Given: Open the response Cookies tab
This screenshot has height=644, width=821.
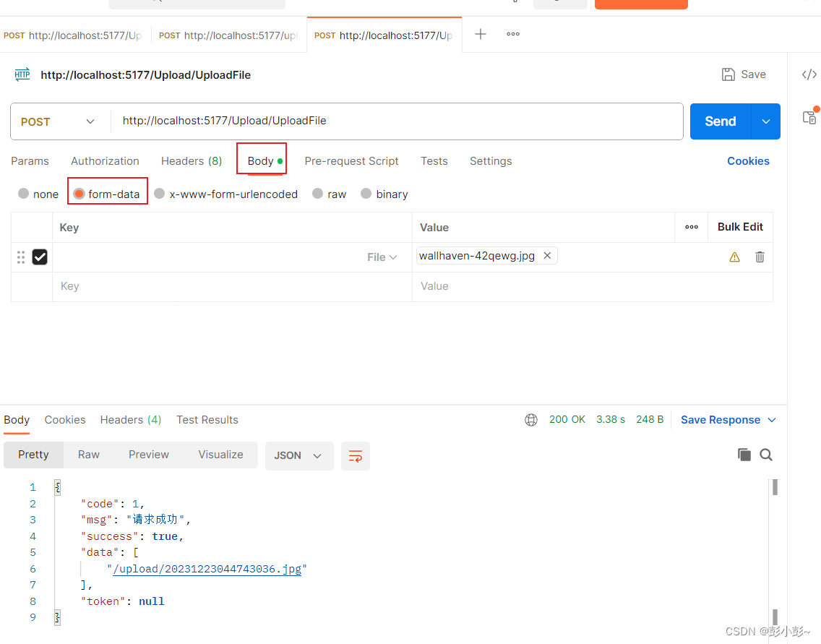Looking at the screenshot, I should (x=65, y=420).
